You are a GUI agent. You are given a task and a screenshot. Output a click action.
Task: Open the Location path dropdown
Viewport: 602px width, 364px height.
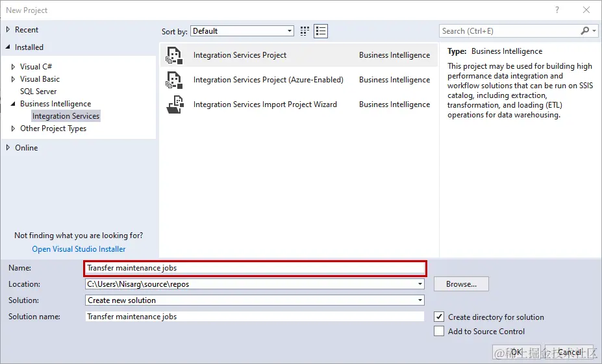[420, 284]
